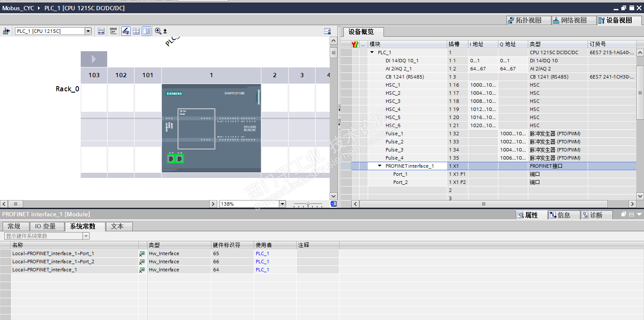Click PLC_1 link in row with identifier 64
The height and width of the screenshot is (320, 644).
[262, 270]
